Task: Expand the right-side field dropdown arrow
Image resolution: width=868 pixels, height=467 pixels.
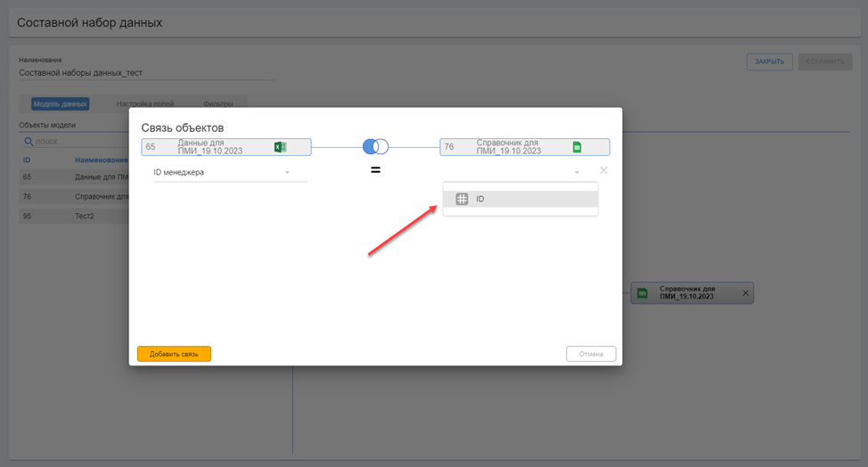Action: coord(577,172)
